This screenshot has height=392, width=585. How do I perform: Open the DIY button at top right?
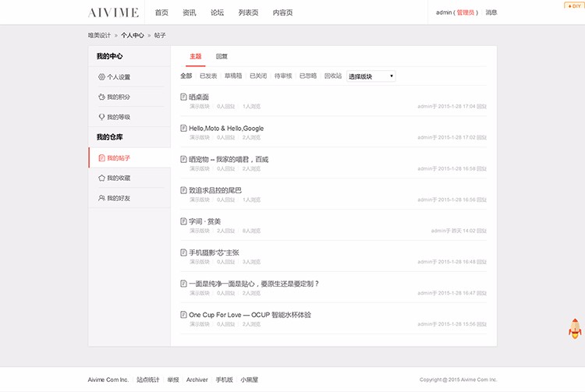pos(575,5)
